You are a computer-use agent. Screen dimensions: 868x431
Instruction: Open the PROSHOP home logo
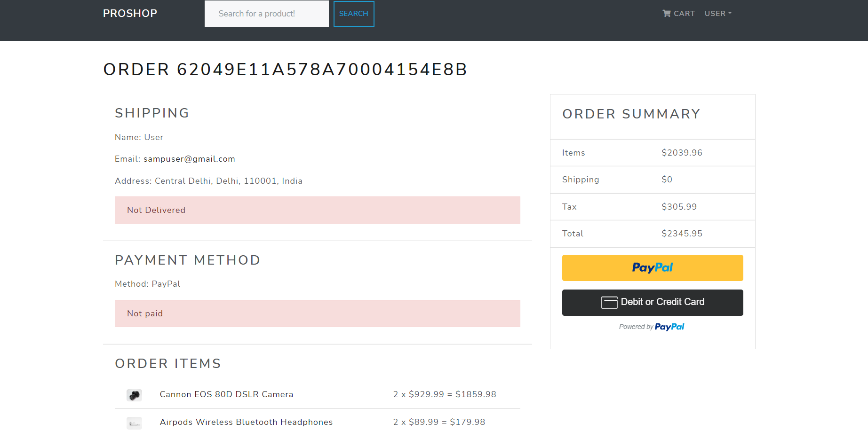click(130, 13)
